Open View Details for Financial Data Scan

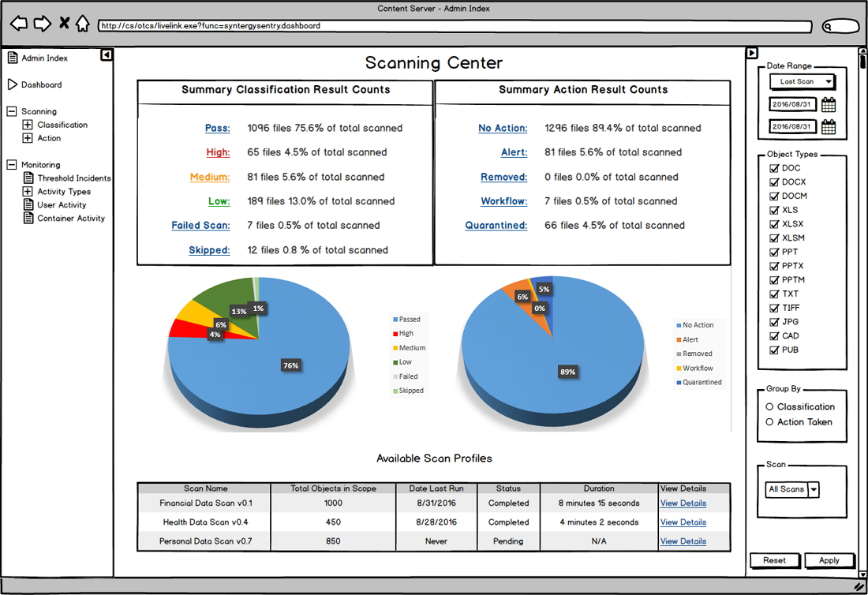click(x=683, y=503)
